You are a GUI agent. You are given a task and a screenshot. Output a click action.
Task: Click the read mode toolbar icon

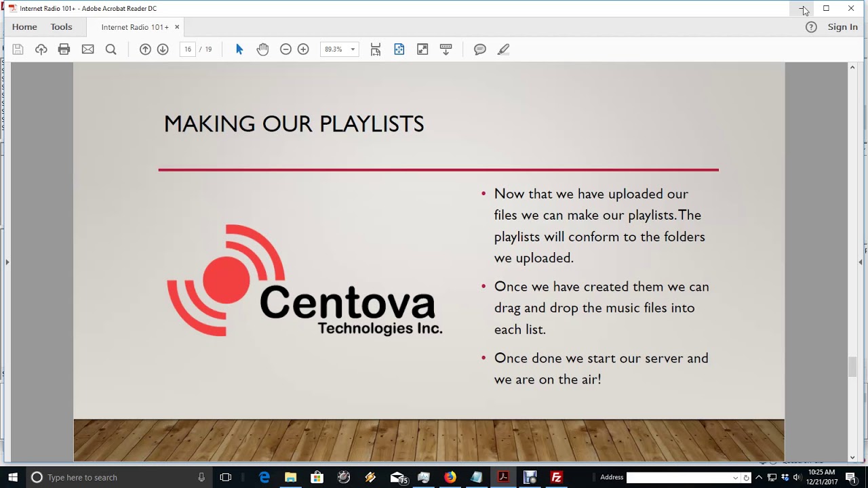446,49
